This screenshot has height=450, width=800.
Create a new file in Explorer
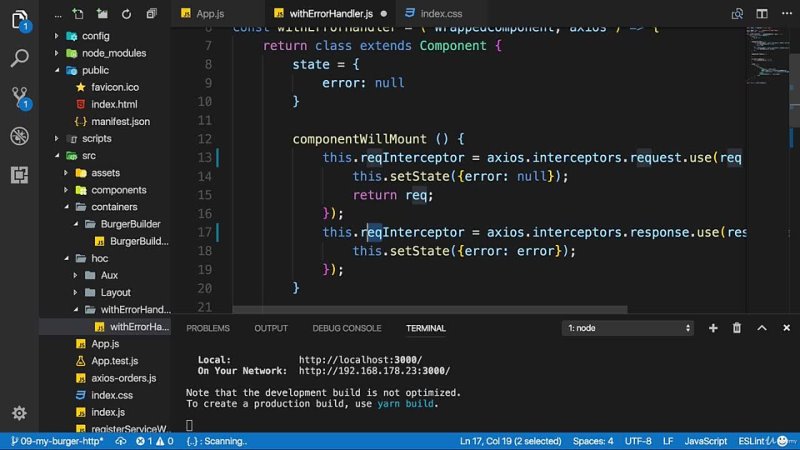(x=78, y=14)
